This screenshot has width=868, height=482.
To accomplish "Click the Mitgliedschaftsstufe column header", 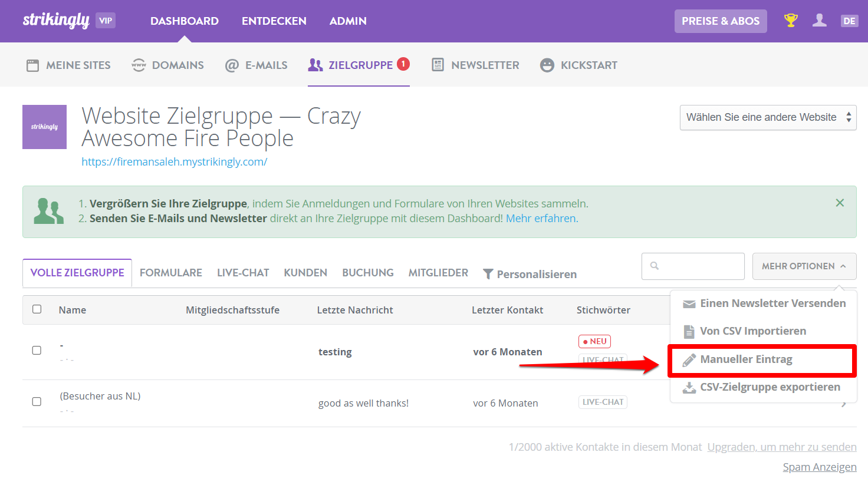I will tap(233, 310).
